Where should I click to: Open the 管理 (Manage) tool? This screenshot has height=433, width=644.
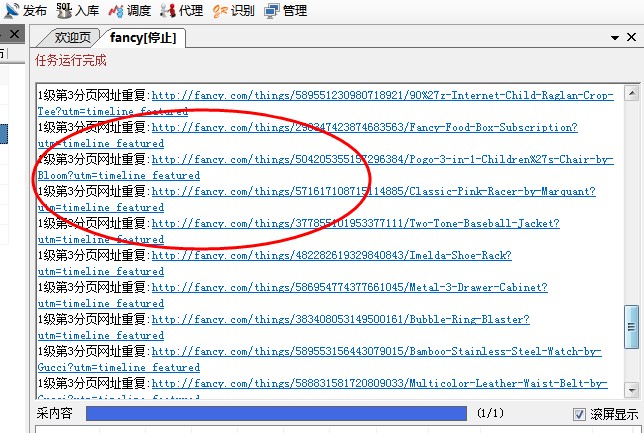286,11
